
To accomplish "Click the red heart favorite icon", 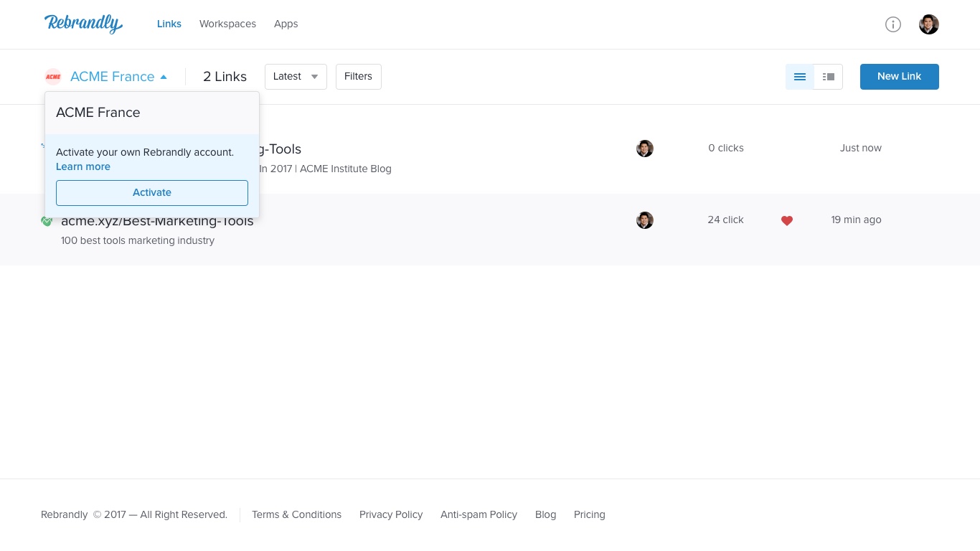I will click(x=787, y=221).
